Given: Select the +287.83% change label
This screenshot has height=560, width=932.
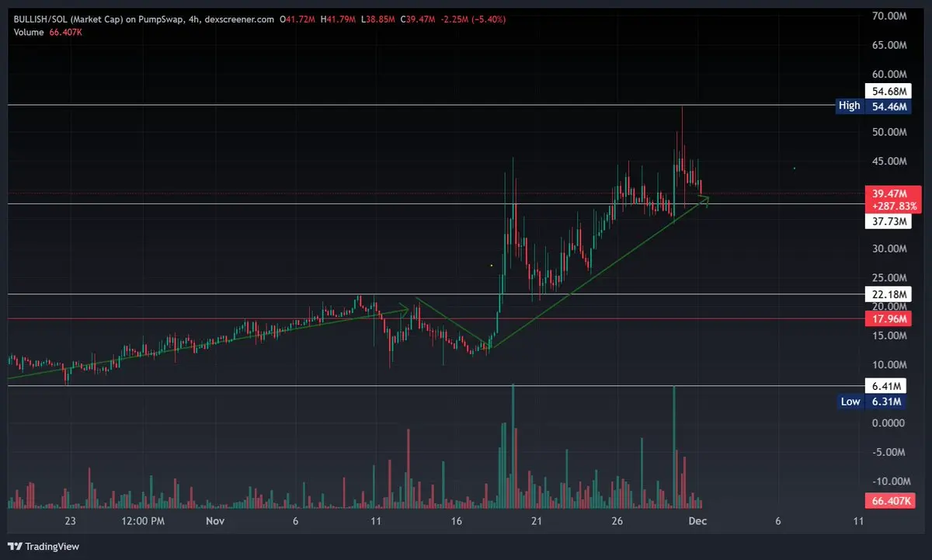Looking at the screenshot, I should [893, 207].
